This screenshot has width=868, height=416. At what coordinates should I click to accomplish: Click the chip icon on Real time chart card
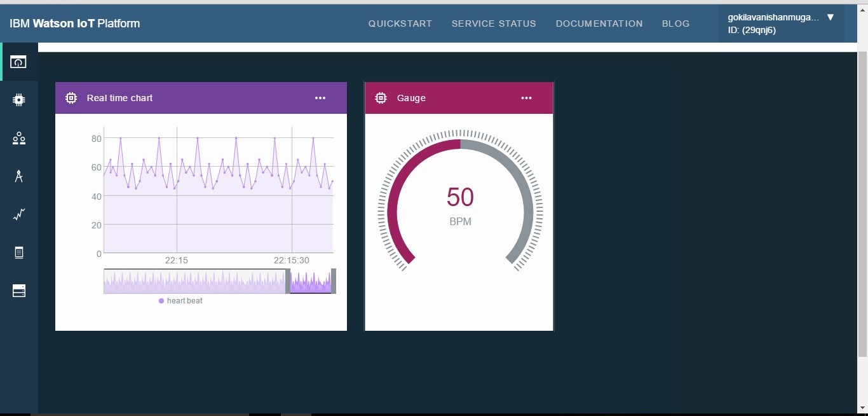[71, 98]
